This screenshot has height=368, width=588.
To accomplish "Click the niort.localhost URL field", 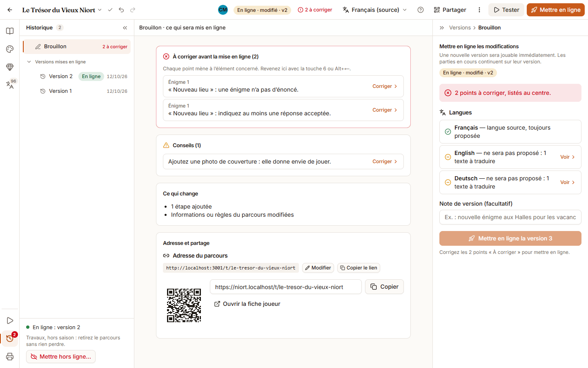I will coord(286,287).
